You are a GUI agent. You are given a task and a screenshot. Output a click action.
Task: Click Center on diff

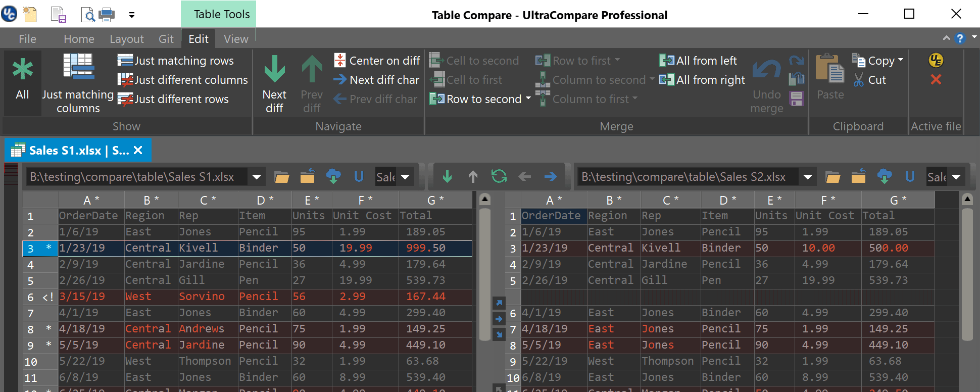(x=377, y=61)
